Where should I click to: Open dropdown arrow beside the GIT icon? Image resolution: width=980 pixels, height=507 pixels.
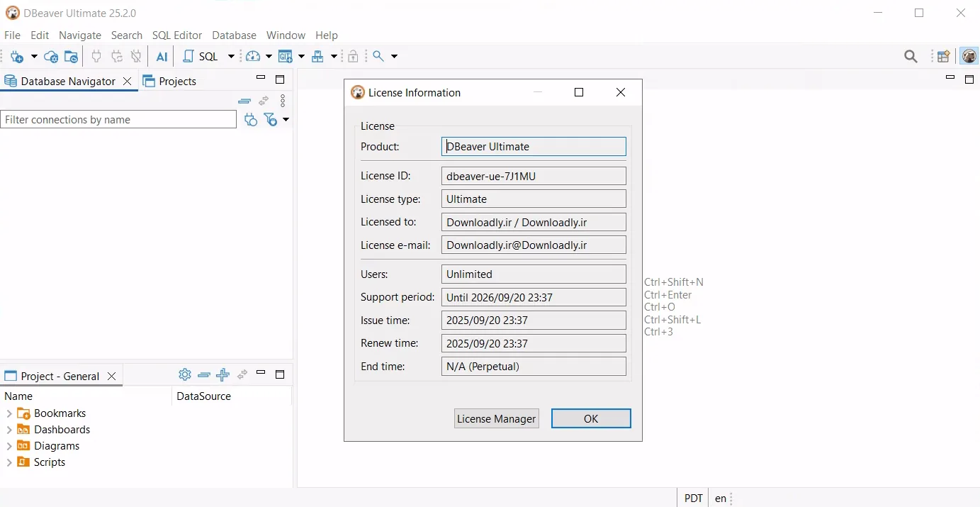pos(301,57)
